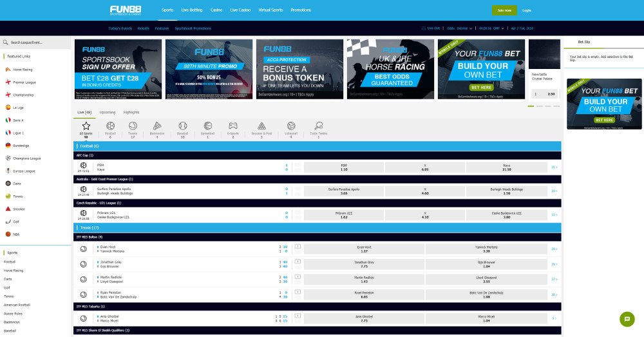Viewport: 644px width, 337px height.
Task: Click the green Join now button
Action: [504, 10]
